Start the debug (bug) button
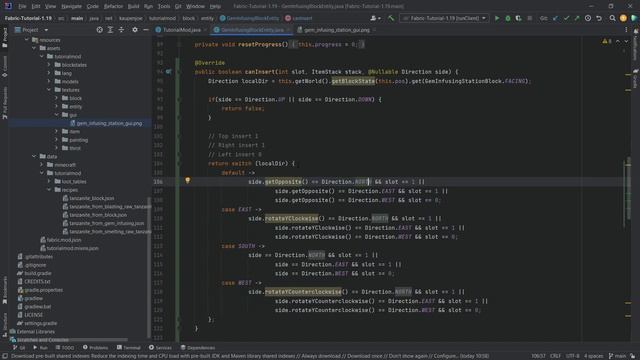Screen dimensions: 640x360 pos(508,18)
